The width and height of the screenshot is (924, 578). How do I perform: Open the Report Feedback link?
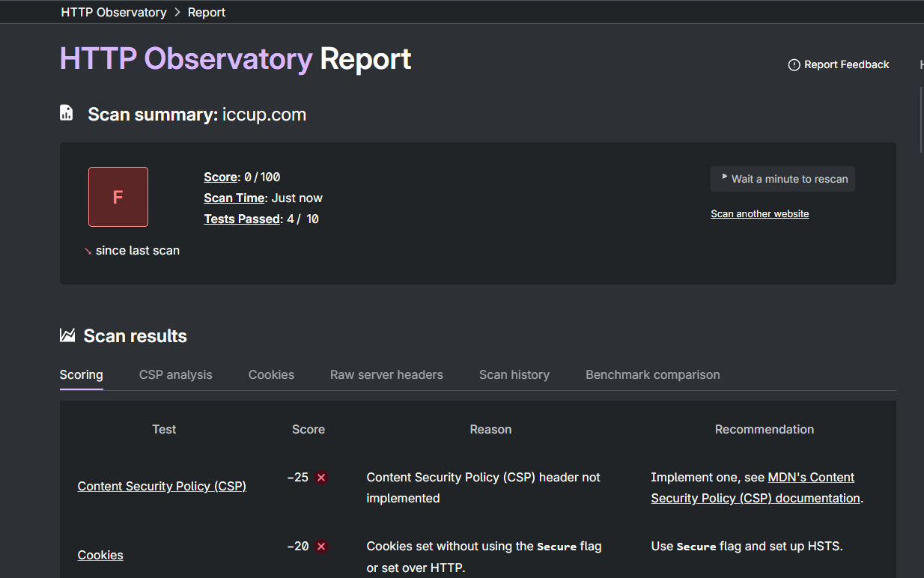[x=839, y=65]
